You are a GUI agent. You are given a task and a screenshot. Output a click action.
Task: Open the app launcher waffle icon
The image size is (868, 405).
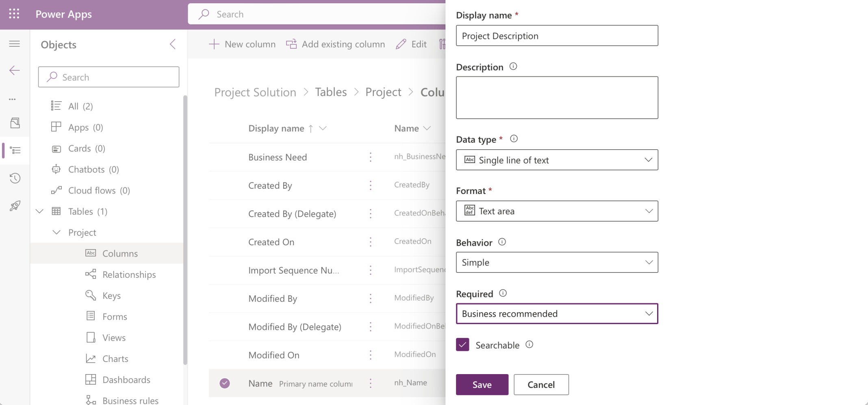[14, 14]
